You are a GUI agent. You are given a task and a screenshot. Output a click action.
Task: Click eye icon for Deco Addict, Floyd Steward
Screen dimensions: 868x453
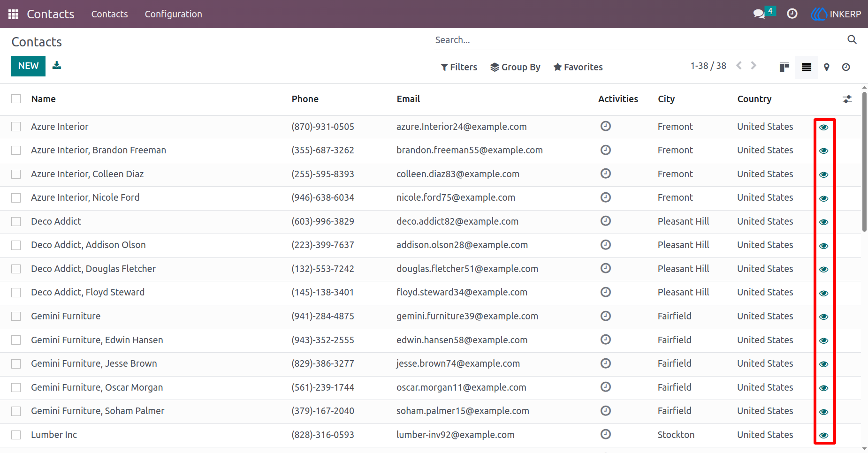[x=824, y=293]
